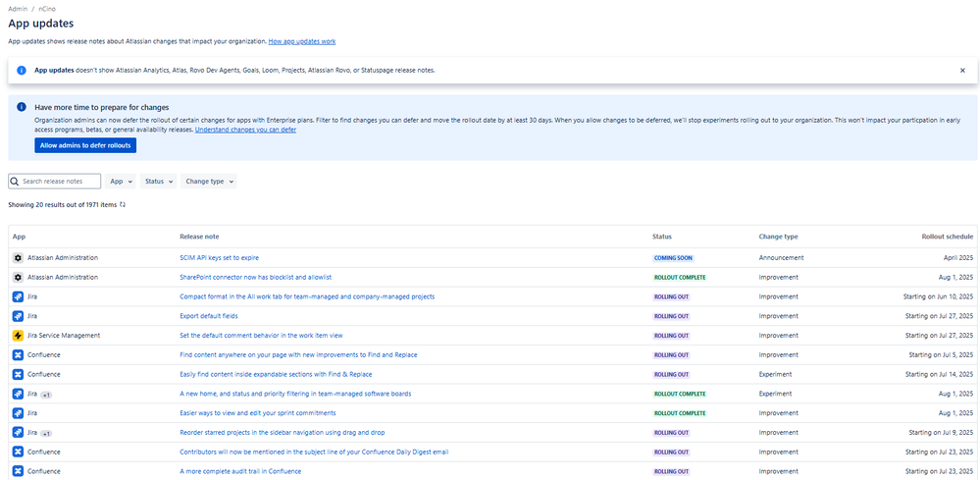Viewport: 980px width, 480px height.
Task: Click Jira icon in Reorder starred projects row
Action: click(x=18, y=433)
